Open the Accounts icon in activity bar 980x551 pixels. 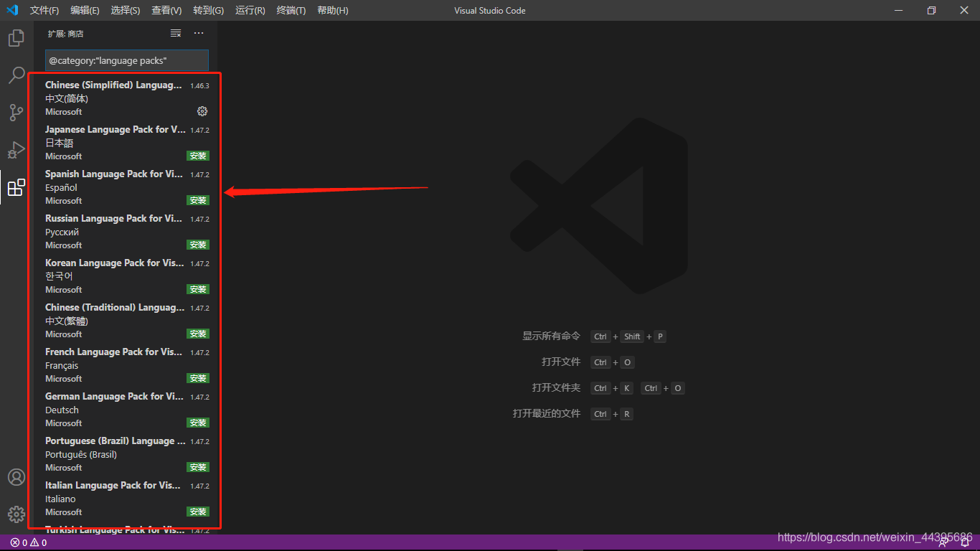pos(17,477)
